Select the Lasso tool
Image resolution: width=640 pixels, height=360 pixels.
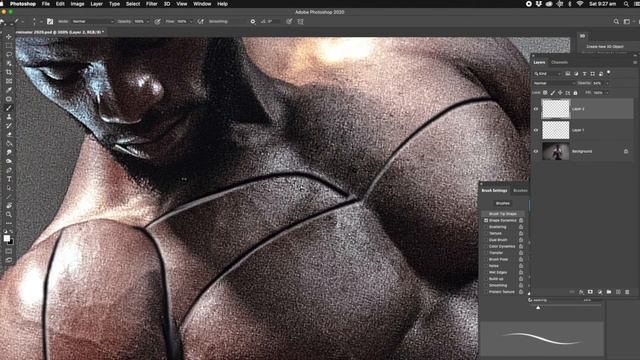tap(9, 54)
